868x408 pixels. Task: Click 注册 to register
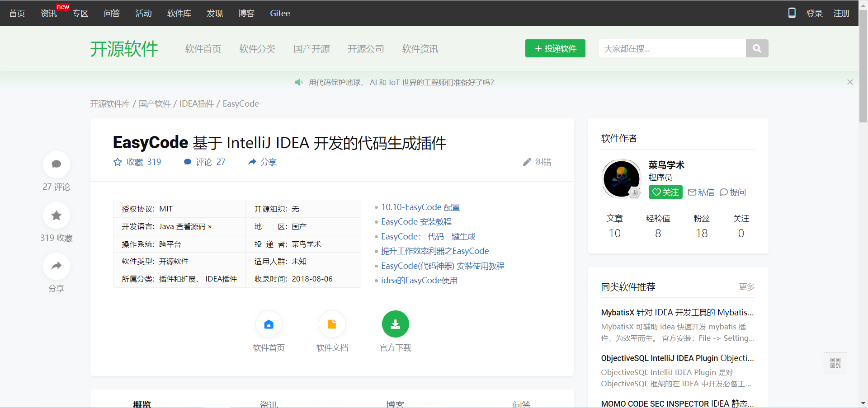842,13
